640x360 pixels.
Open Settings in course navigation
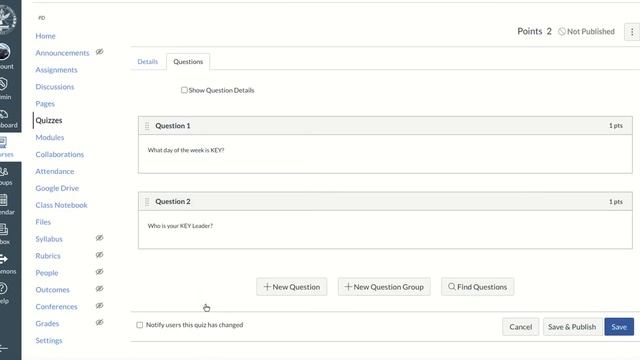pyautogui.click(x=49, y=340)
